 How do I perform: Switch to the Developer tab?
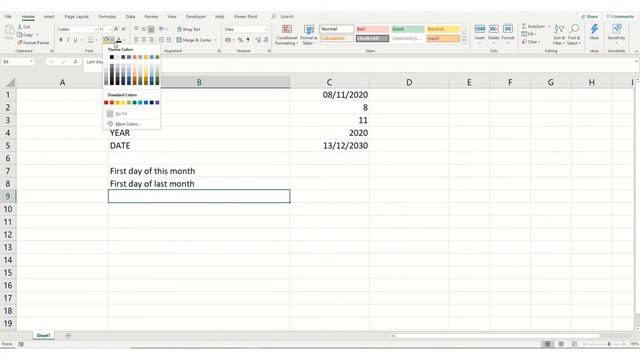pos(196,17)
